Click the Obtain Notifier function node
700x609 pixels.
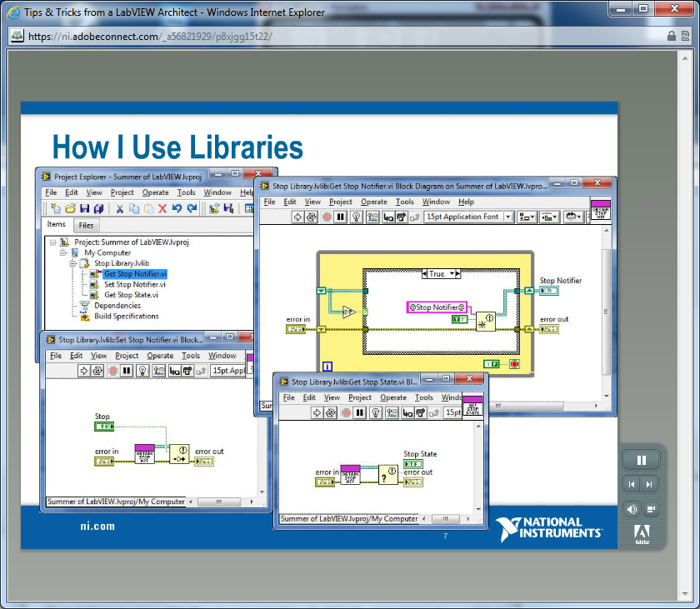coord(486,322)
